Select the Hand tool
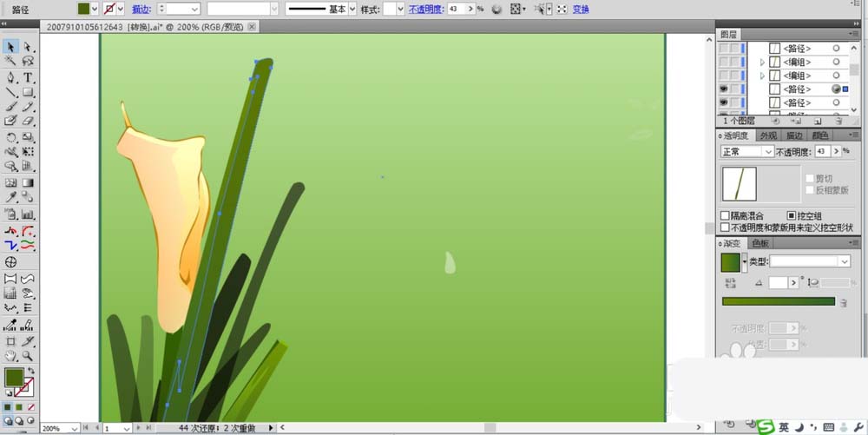This screenshot has height=435, width=868. [10, 356]
